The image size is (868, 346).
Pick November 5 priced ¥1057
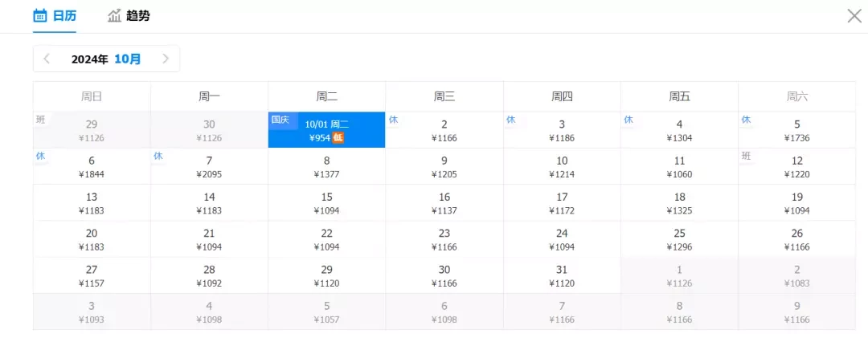(326, 311)
